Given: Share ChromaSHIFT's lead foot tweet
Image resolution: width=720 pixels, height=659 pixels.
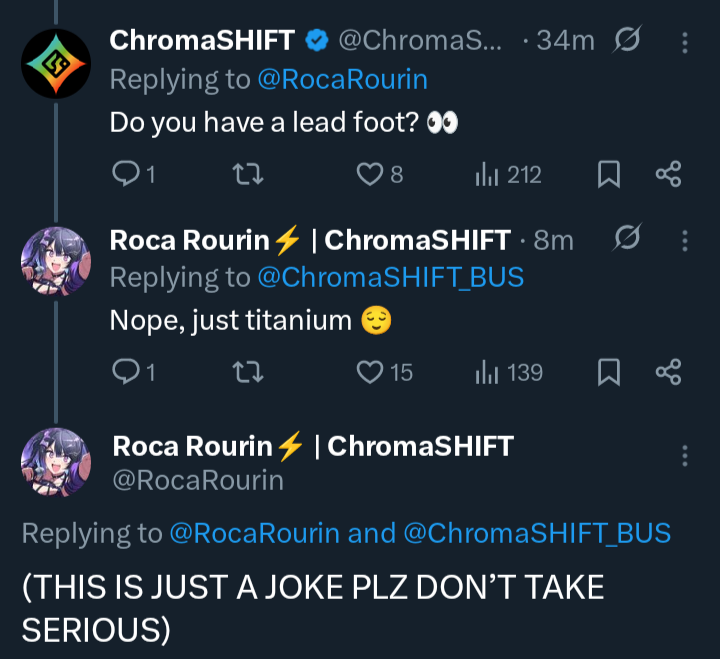Looking at the screenshot, I should pos(668,175).
